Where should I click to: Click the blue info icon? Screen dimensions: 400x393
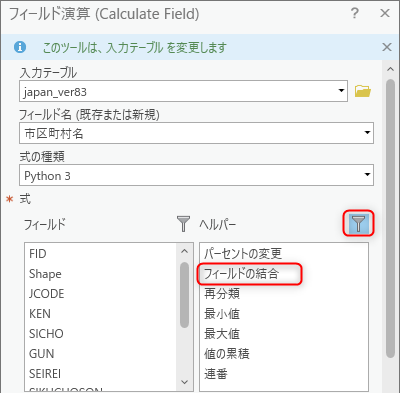pos(20,47)
